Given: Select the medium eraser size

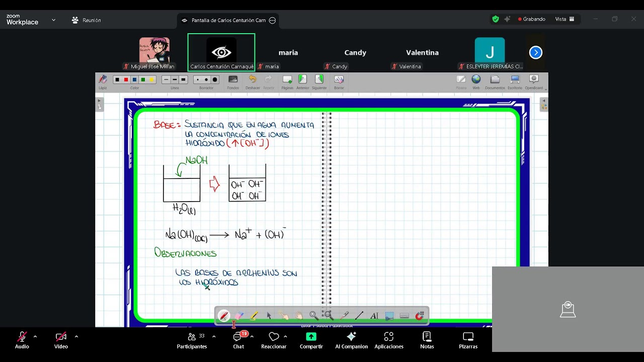Looking at the screenshot, I should [206, 79].
